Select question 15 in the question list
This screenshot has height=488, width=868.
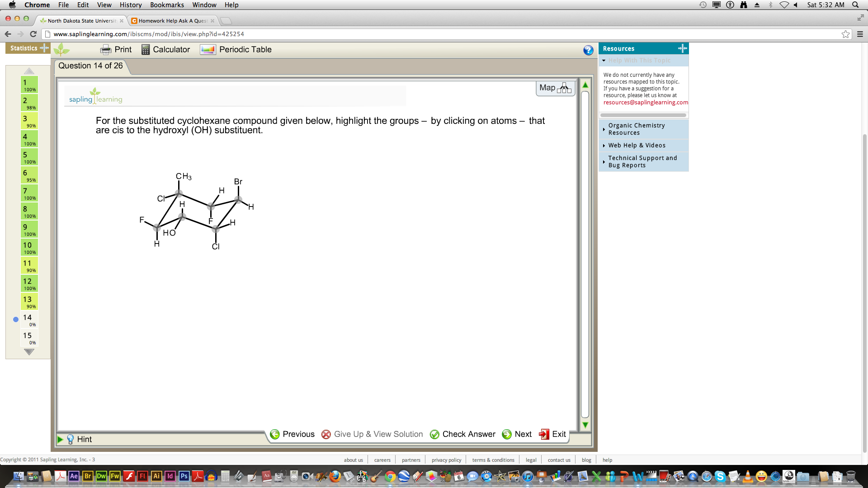[x=28, y=338]
